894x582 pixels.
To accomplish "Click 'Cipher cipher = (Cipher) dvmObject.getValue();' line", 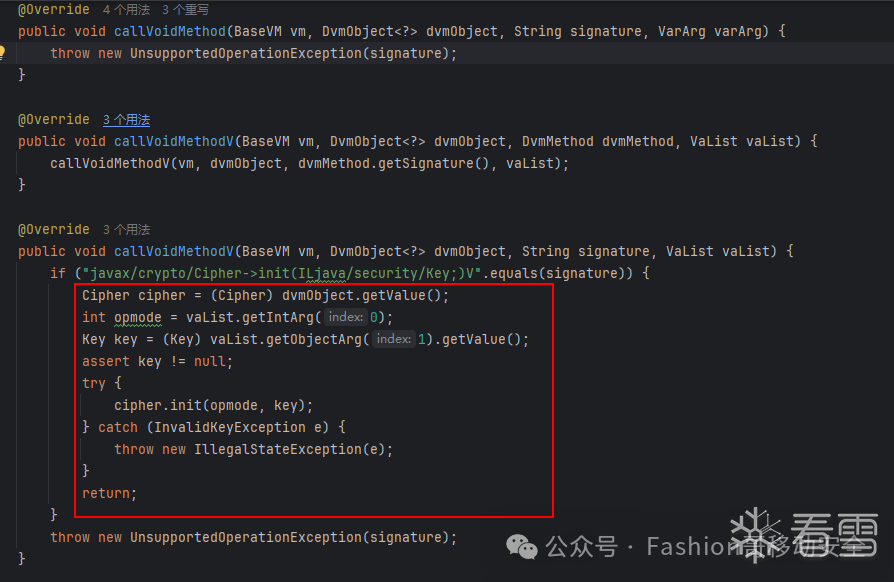I will click(266, 295).
